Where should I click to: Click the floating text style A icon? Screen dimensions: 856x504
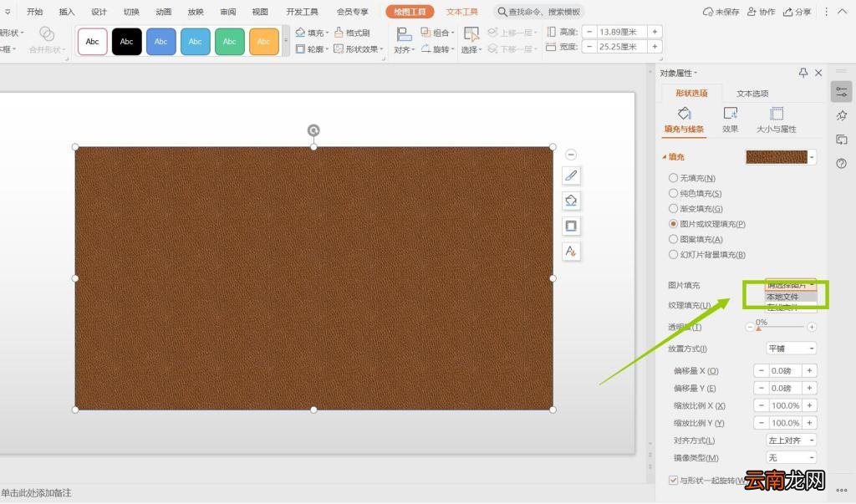click(x=571, y=252)
